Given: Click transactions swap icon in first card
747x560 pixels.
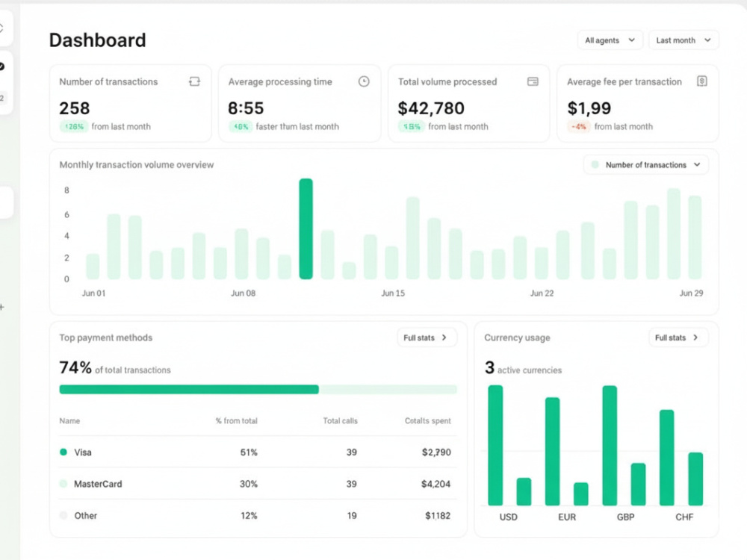Looking at the screenshot, I should (194, 81).
